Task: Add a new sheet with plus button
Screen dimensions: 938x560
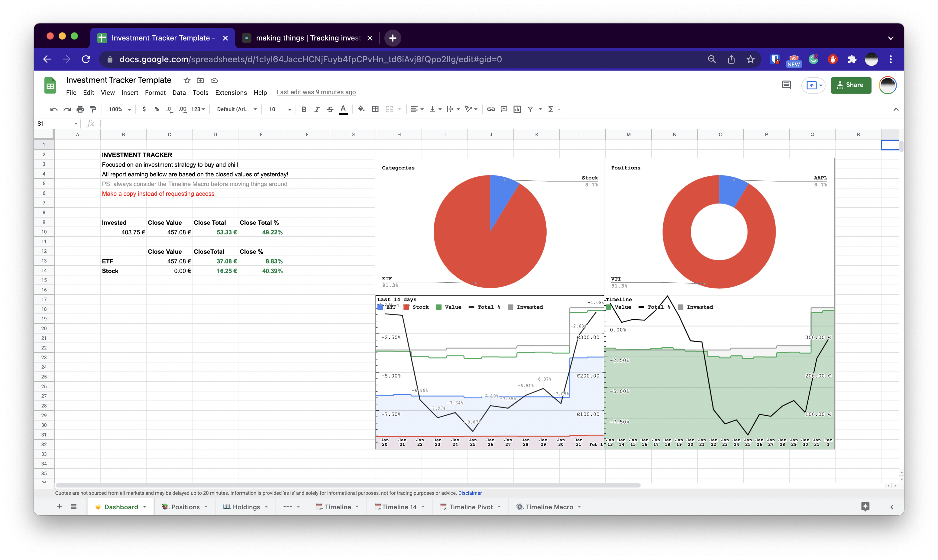Action: [59, 507]
